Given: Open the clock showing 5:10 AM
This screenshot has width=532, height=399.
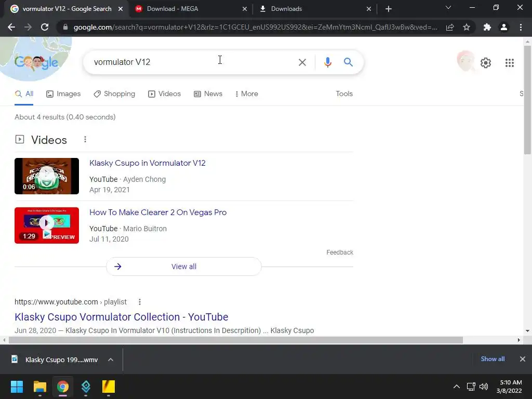Looking at the screenshot, I should [x=509, y=387].
